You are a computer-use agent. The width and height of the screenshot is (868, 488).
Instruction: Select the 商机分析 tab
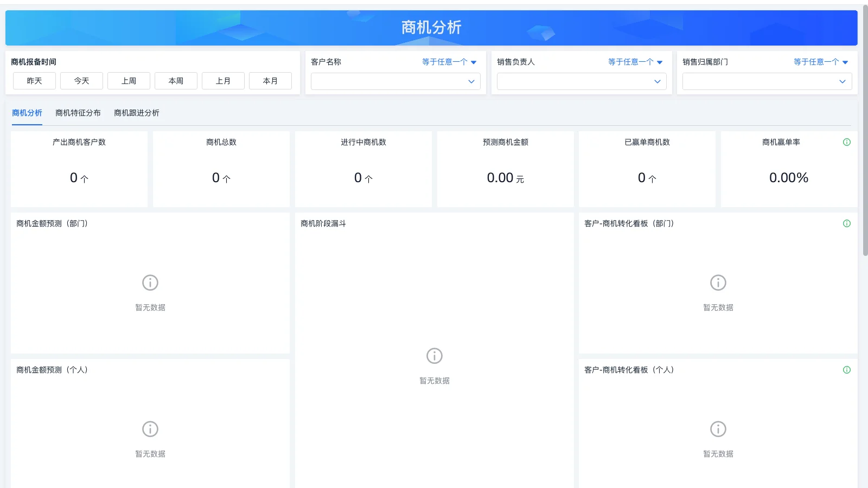[x=27, y=113]
